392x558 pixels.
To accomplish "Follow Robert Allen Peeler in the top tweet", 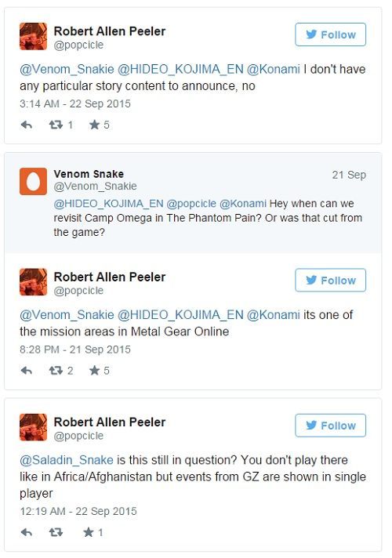I will [330, 34].
